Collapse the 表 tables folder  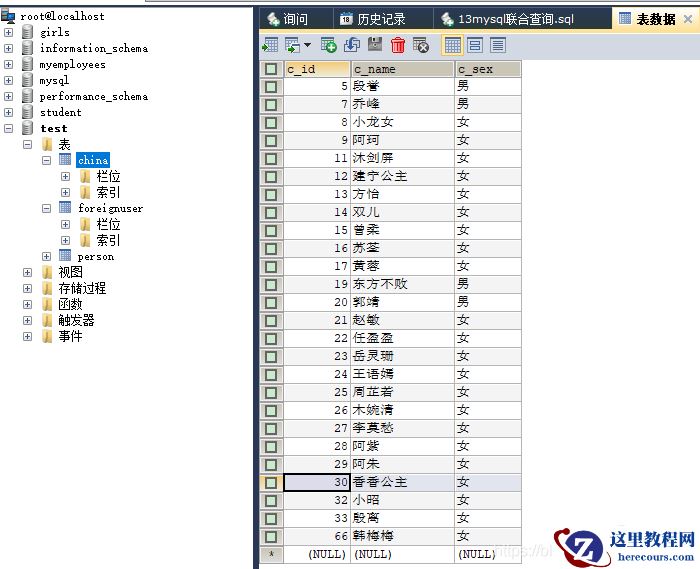click(28, 145)
